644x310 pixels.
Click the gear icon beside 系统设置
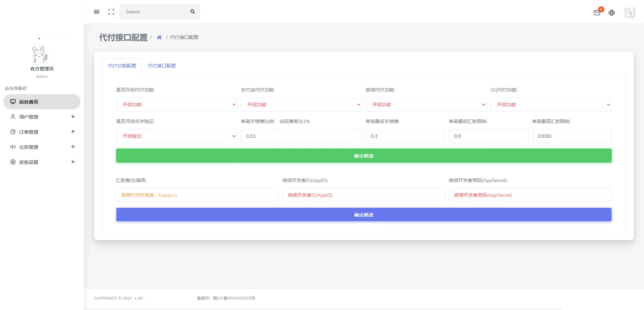13,162
